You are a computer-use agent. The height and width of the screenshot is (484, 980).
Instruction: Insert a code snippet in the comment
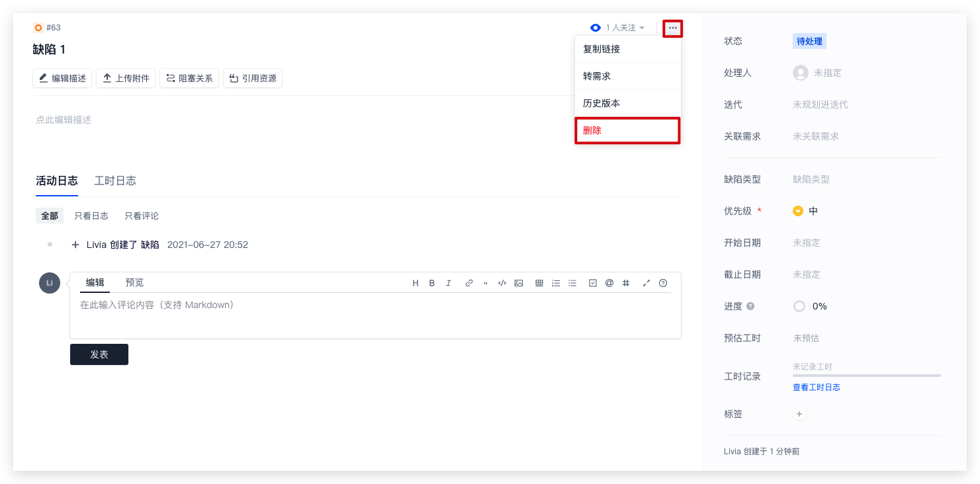(x=502, y=283)
